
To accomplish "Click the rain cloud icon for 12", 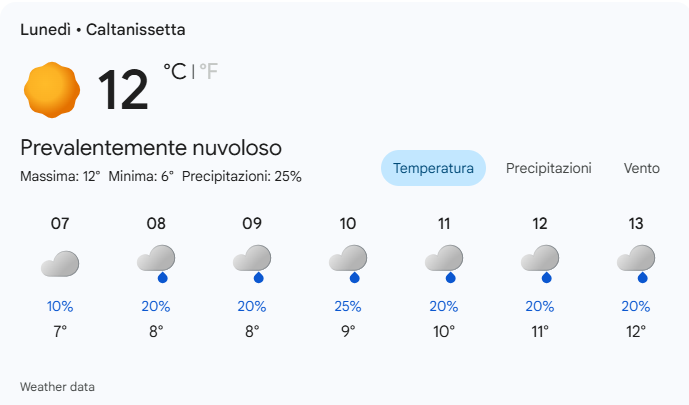I will (540, 262).
